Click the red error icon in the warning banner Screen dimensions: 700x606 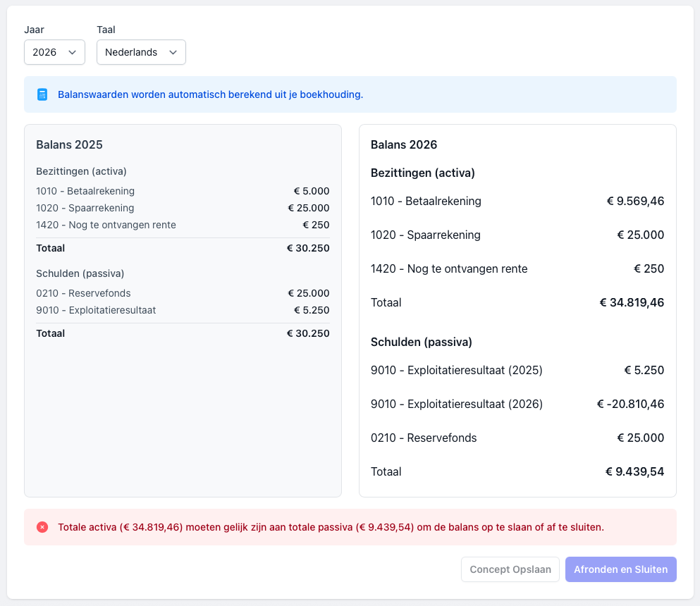point(42,527)
